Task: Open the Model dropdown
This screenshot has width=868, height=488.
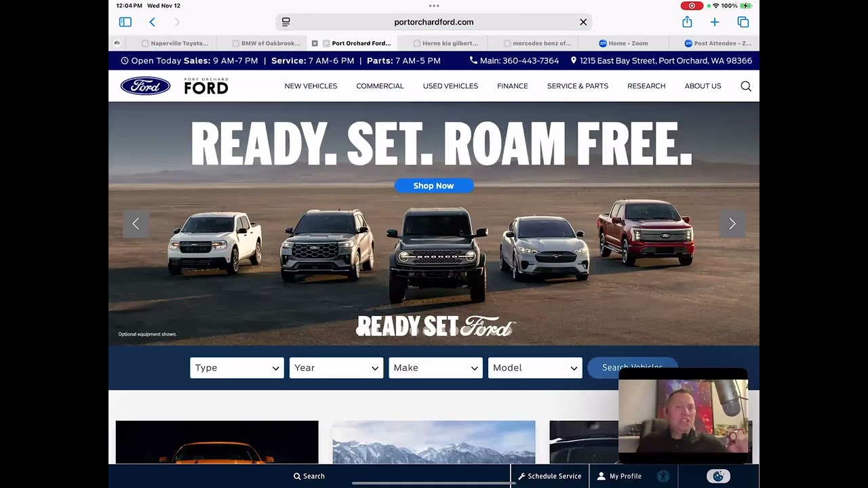Action: [535, 367]
